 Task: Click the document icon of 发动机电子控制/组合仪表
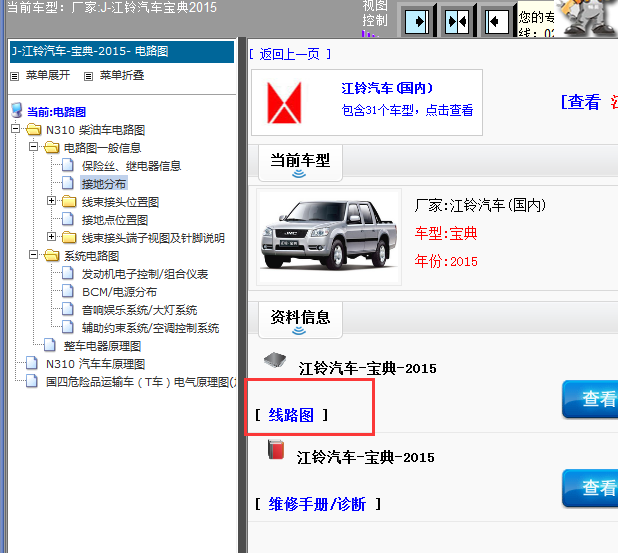pyautogui.click(x=67, y=273)
